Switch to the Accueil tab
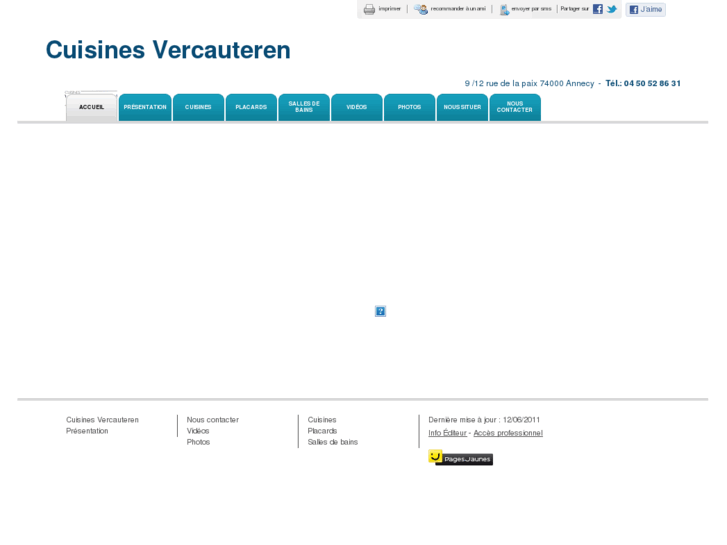The image size is (727, 545). click(91, 107)
